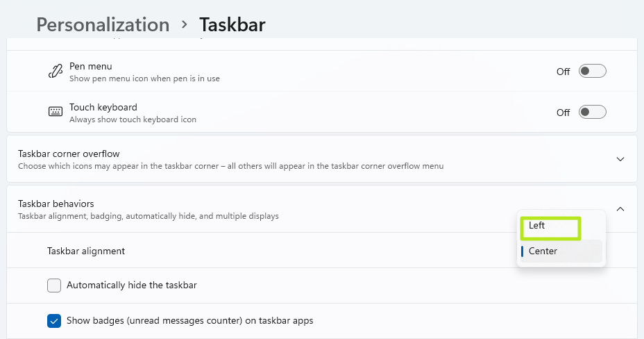
Task: Click the breadcrumb chevron separator
Action: (185, 24)
